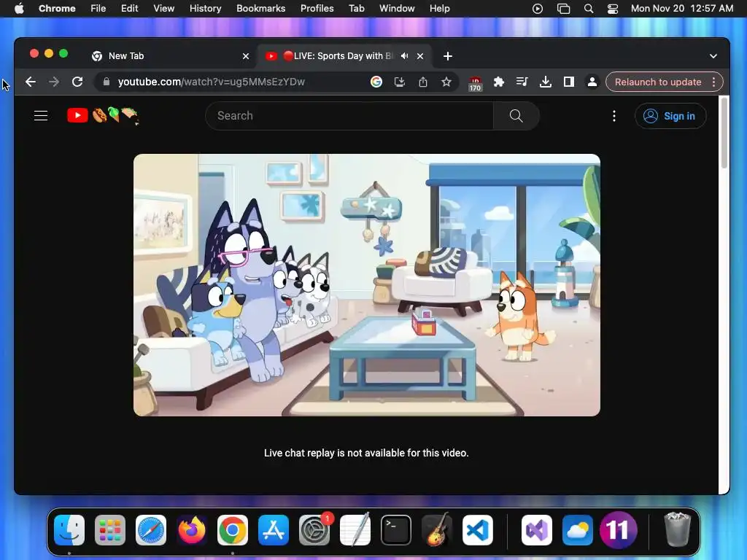
Task: Click the page vertical scrollbar
Action: tap(724, 133)
